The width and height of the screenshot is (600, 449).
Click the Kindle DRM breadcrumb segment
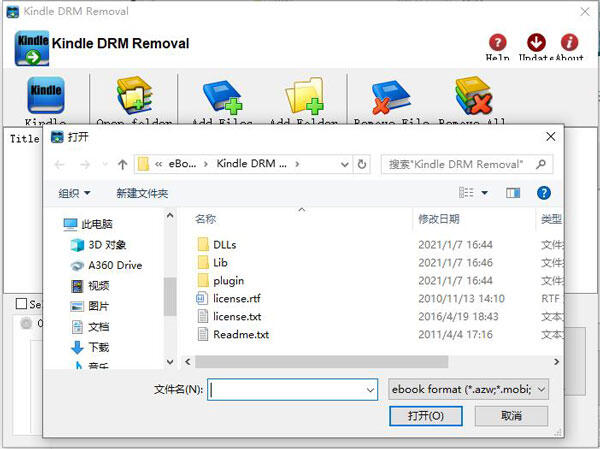tap(251, 164)
